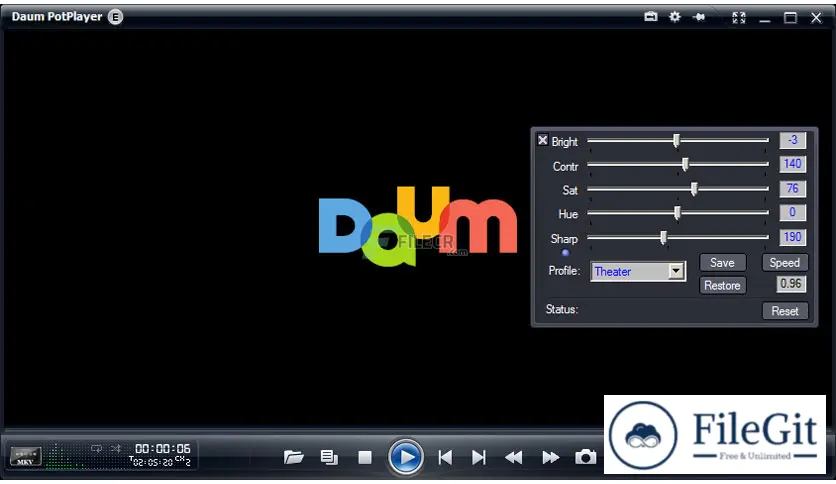Click the total time 02:05:20

click(x=152, y=462)
